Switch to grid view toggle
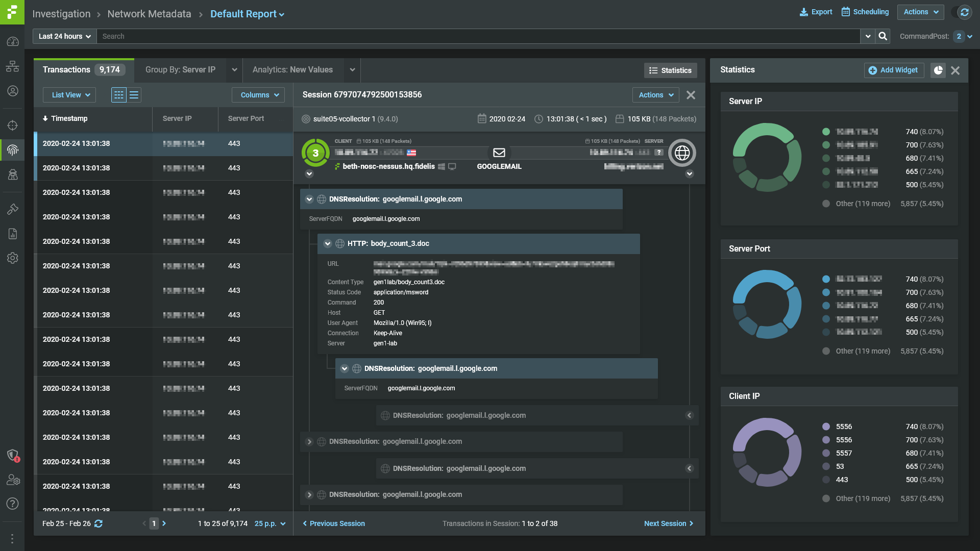The height and width of the screenshot is (551, 980). pos(119,95)
